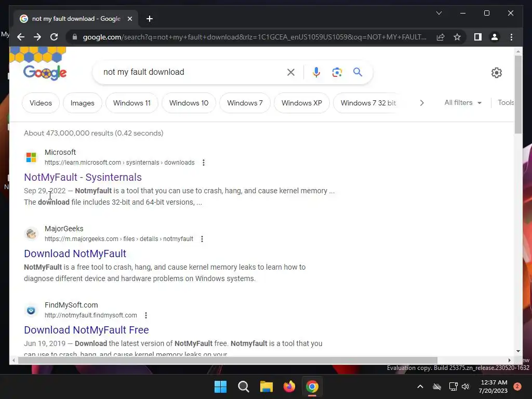
Task: Open the search Tools options
Action: click(506, 102)
